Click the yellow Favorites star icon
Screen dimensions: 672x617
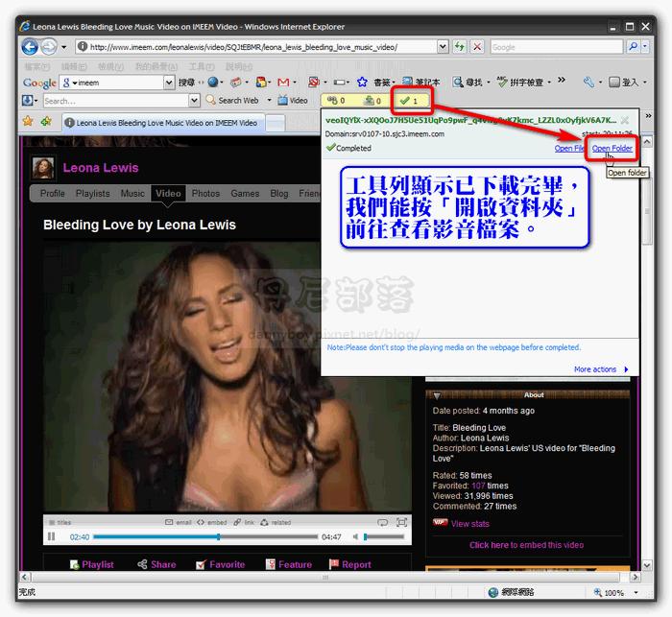point(28,122)
